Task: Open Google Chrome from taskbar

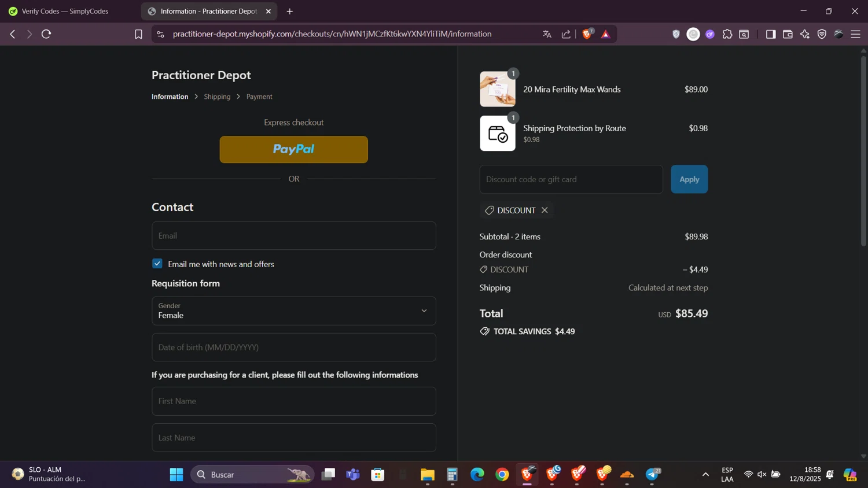Action: (502, 475)
